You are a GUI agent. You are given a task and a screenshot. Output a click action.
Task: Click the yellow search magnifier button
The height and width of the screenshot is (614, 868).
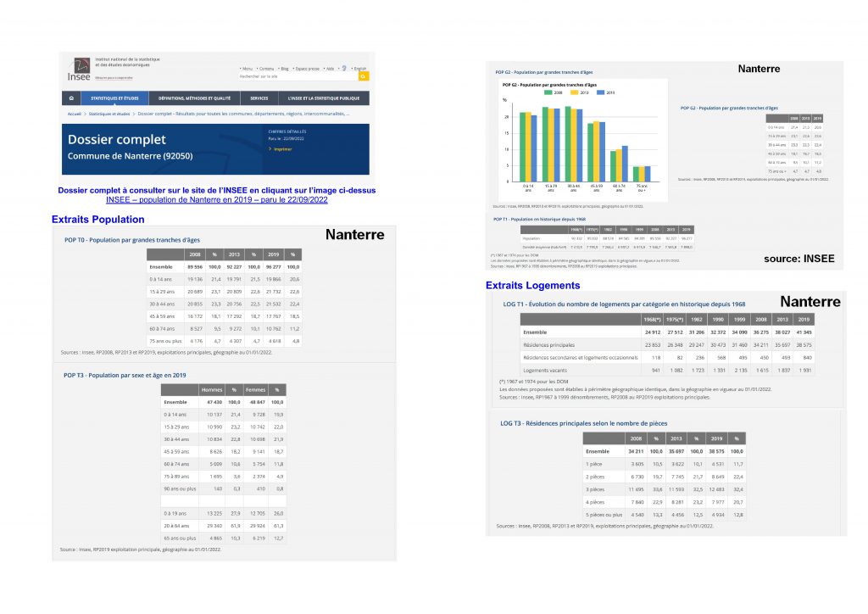pyautogui.click(x=364, y=76)
